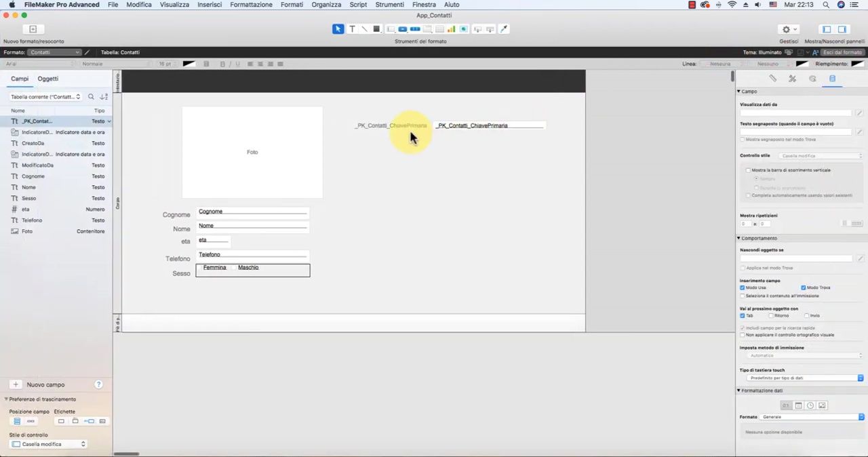Open the Appearance inspector tab
This screenshot has height=457, width=868.
(x=812, y=79)
